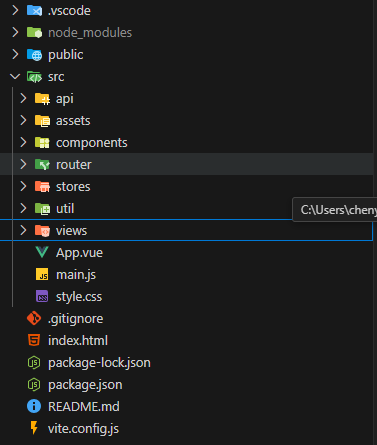This screenshot has width=377, height=445.
Task: Click the Node icon of package-lock.json
Action: click(34, 362)
